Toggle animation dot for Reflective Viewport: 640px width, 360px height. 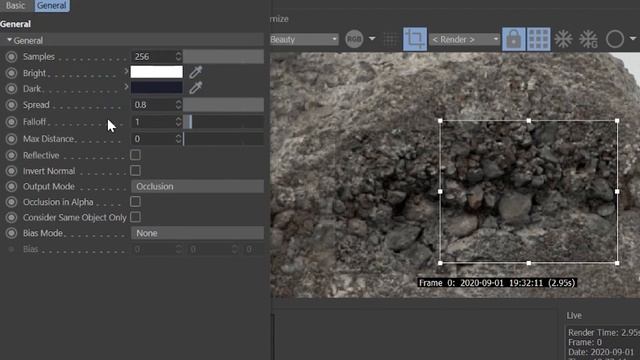coord(11,156)
